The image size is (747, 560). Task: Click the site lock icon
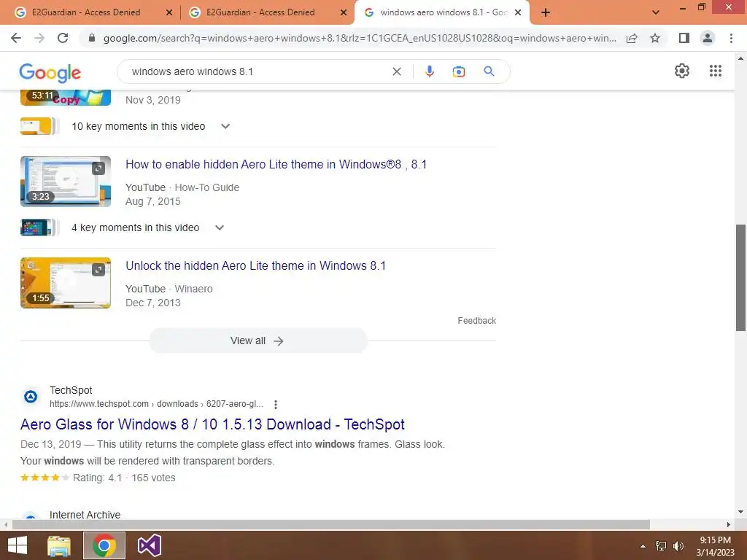pos(92,38)
